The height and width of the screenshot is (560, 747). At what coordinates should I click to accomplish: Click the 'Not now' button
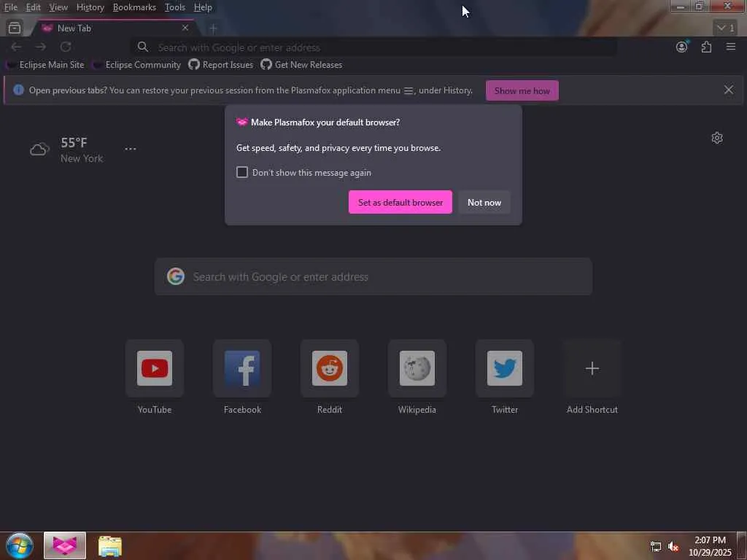[x=484, y=203]
